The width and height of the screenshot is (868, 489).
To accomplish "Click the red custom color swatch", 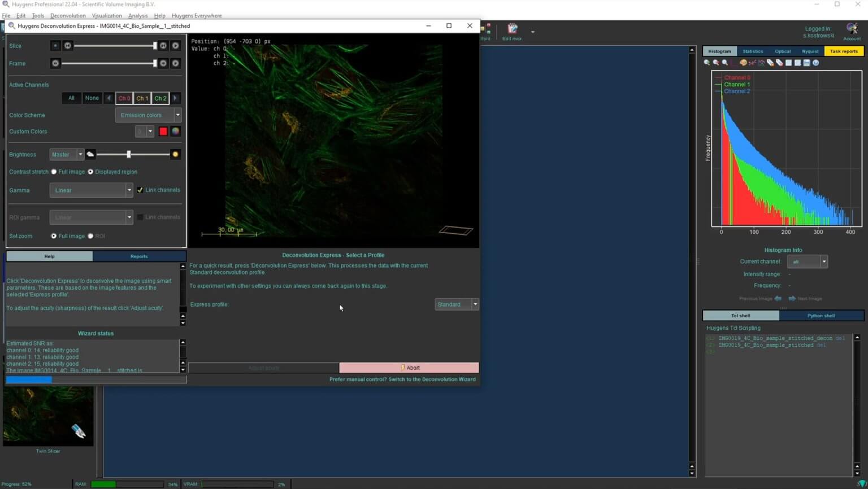I will (163, 132).
